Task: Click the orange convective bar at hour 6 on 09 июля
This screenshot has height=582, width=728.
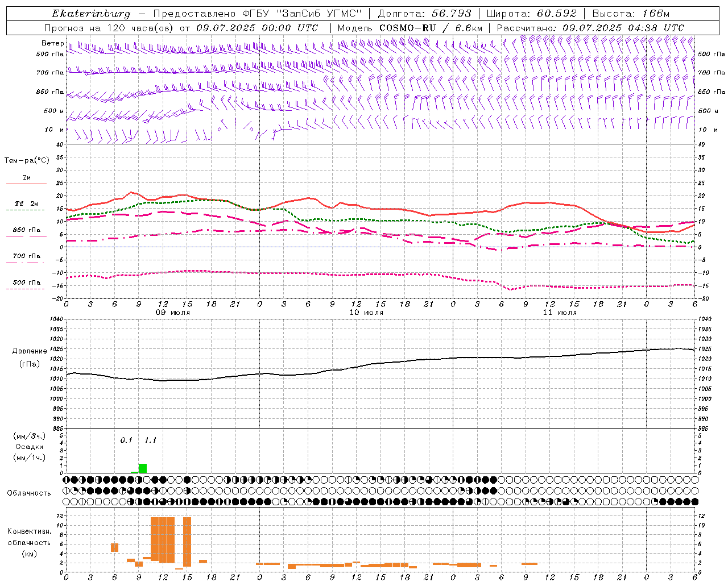Action: tap(114, 547)
